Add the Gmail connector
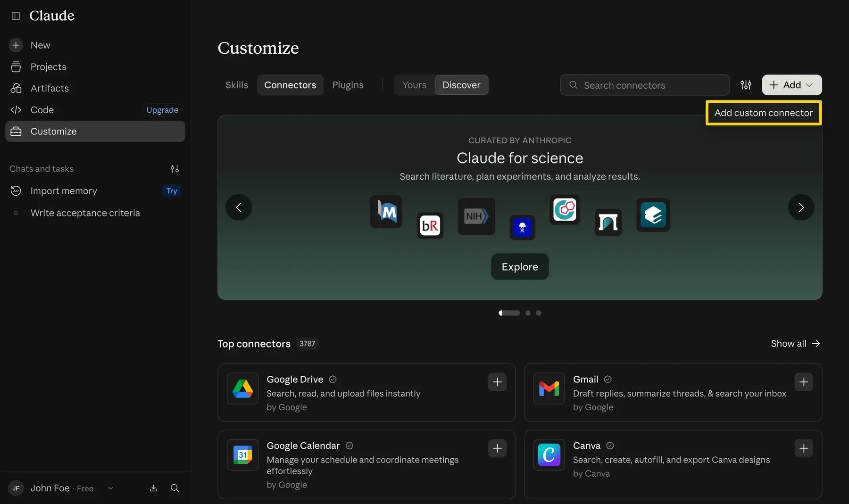This screenshot has height=504, width=849. (804, 382)
